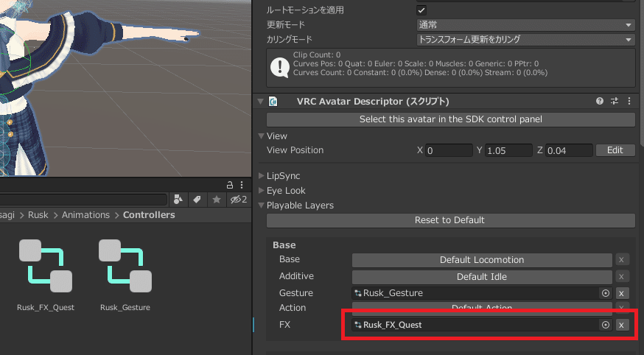644x355 pixels.
Task: Open object picker for the Gesture layer
Action: pos(606,293)
